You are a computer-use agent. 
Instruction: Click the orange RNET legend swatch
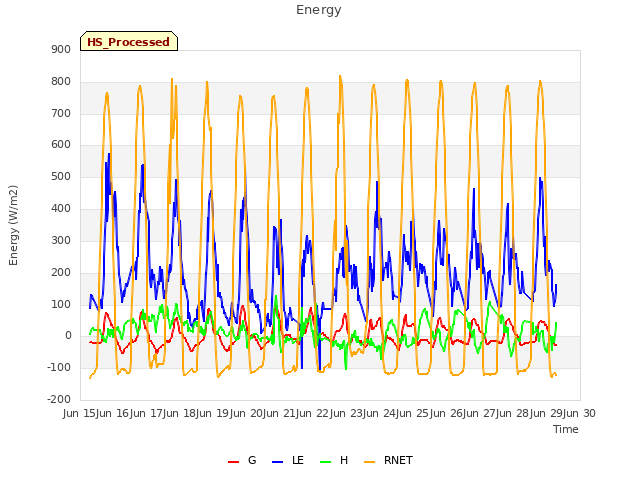pyautogui.click(x=369, y=462)
